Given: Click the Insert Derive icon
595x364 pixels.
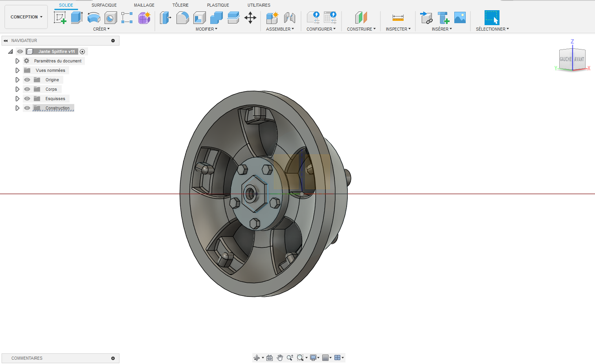Looking at the screenshot, I should click(x=426, y=18).
